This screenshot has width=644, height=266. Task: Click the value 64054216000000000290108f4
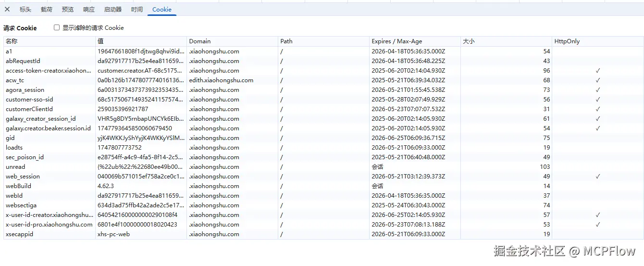137,215
